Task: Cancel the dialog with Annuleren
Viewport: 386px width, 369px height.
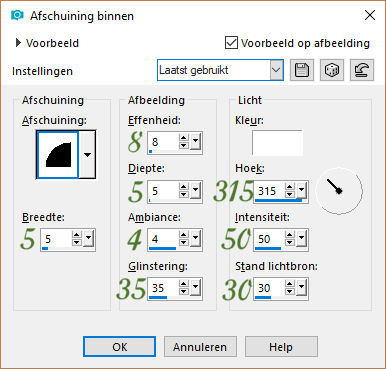Action: (200, 347)
